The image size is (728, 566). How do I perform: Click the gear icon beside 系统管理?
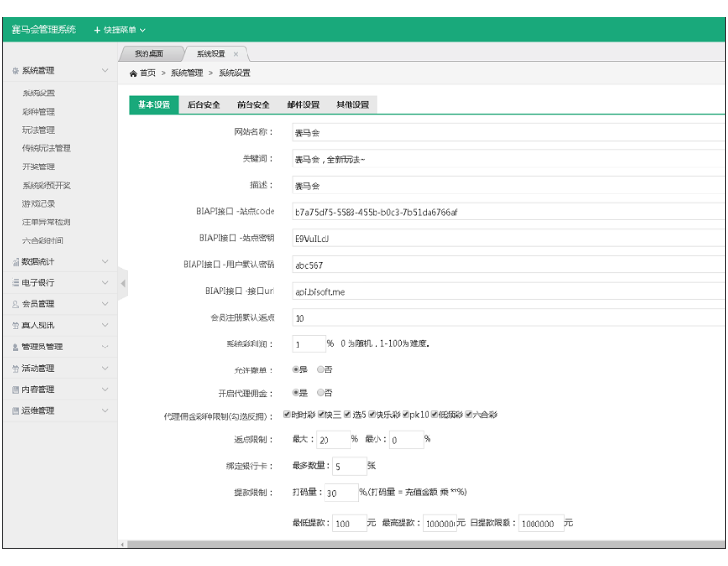[x=14, y=71]
